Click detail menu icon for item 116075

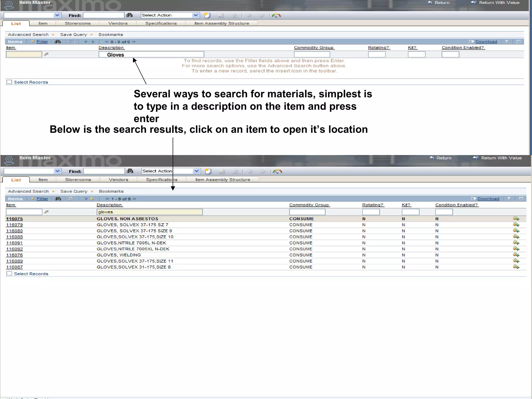coord(516,219)
